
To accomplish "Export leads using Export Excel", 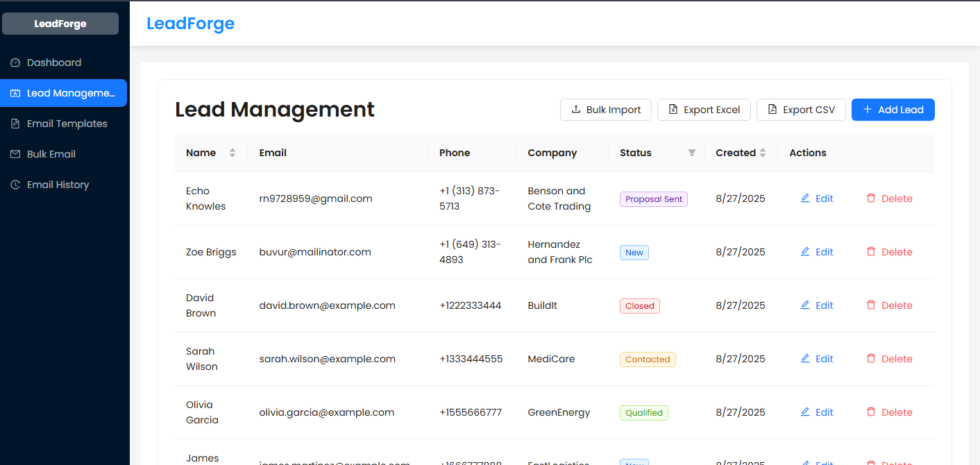I will [x=704, y=110].
